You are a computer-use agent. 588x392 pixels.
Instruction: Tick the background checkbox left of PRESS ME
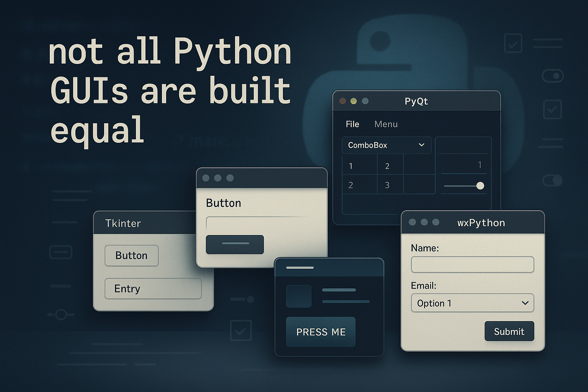(241, 331)
